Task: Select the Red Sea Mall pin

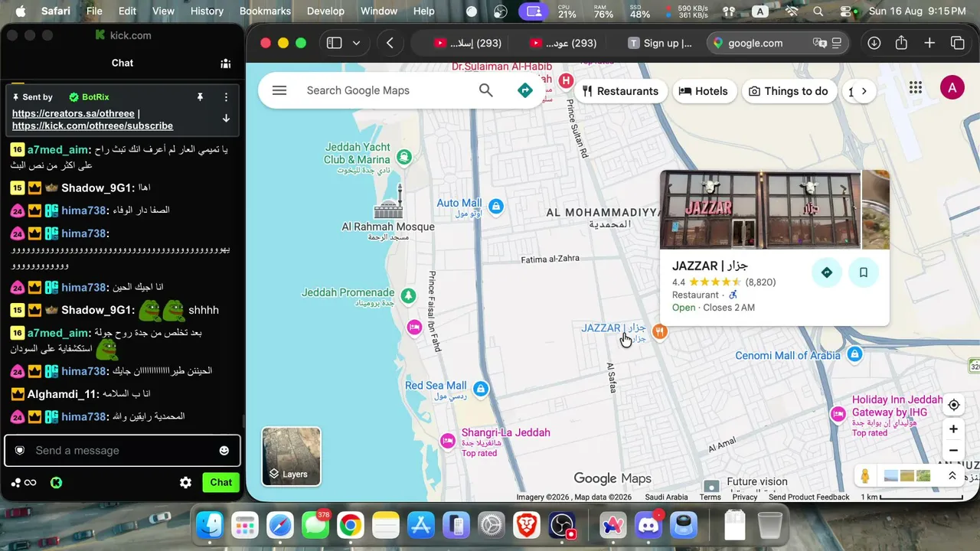Action: click(x=480, y=389)
